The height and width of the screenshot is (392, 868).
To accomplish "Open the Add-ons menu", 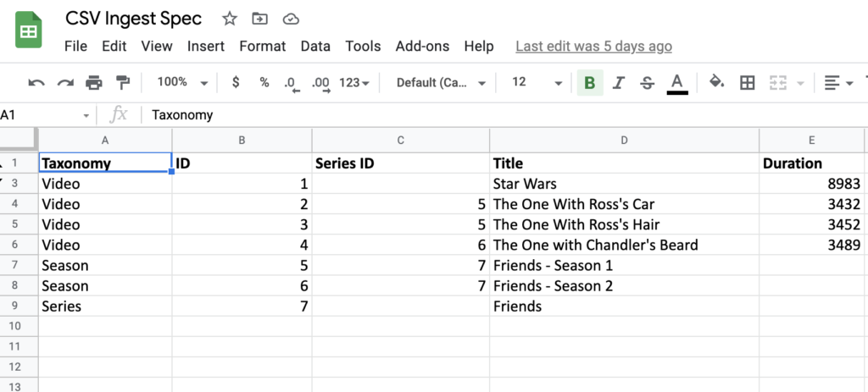I will click(422, 46).
